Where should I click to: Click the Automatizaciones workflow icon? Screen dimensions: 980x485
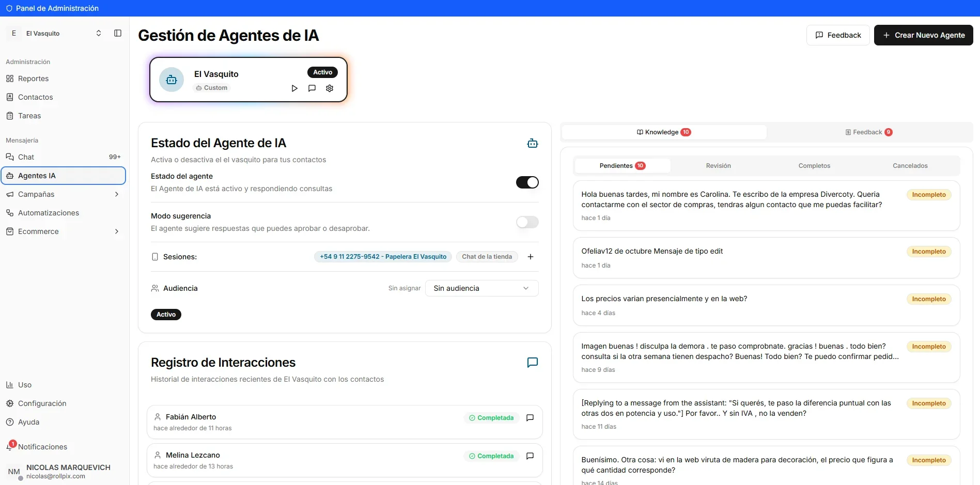[10, 213]
